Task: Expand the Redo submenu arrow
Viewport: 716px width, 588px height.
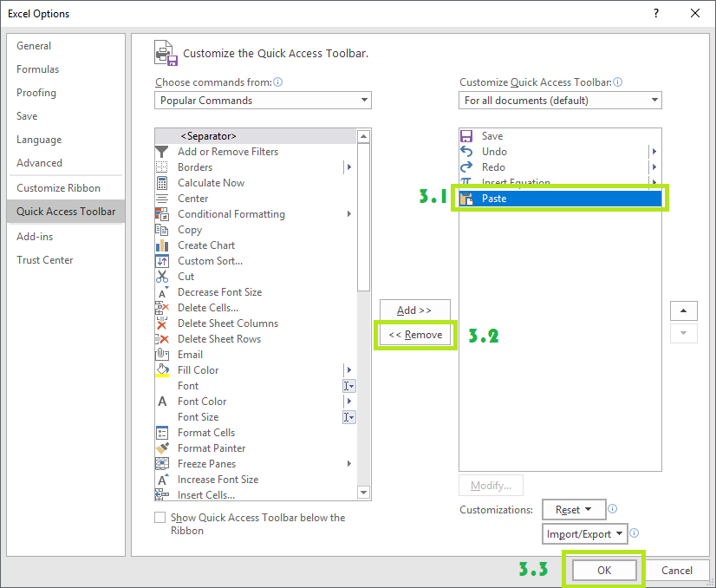Action: pos(654,167)
